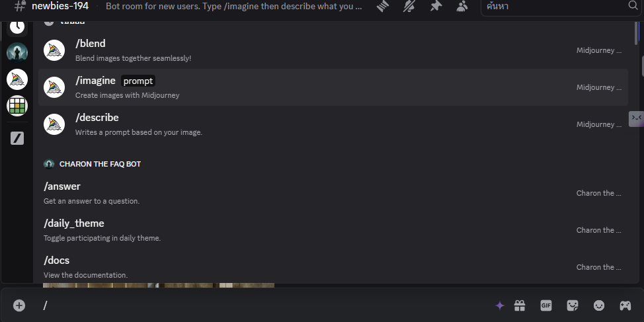Click the Charon label on /answer row
This screenshot has height=322, width=644.
pyautogui.click(x=599, y=193)
